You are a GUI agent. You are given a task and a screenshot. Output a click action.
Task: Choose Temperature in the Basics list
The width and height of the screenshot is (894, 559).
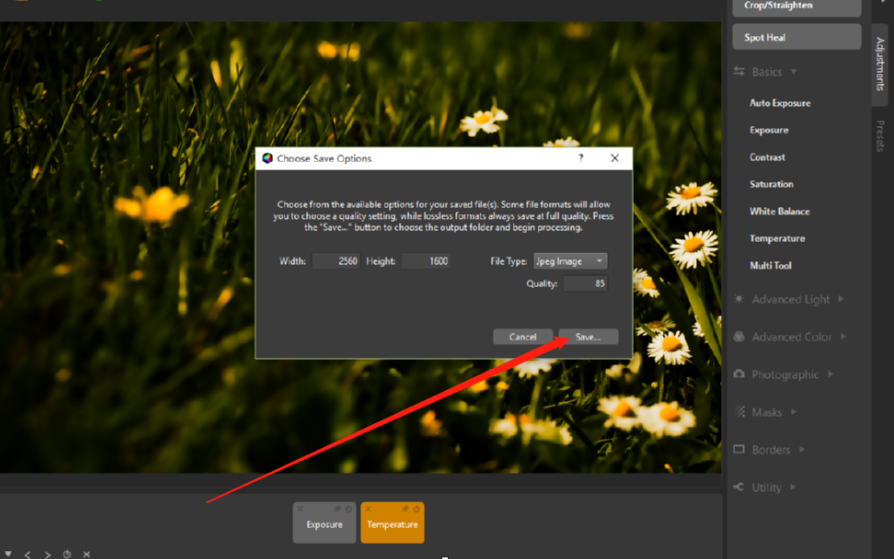[777, 238]
